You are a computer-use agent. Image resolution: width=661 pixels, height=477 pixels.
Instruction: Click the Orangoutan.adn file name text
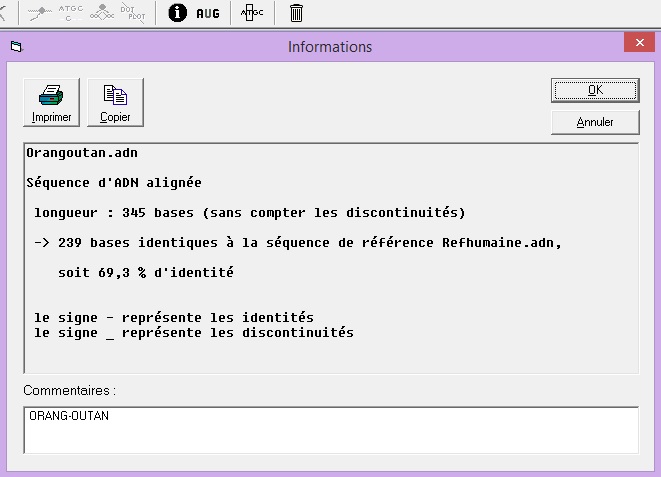pyautogui.click(x=82, y=154)
